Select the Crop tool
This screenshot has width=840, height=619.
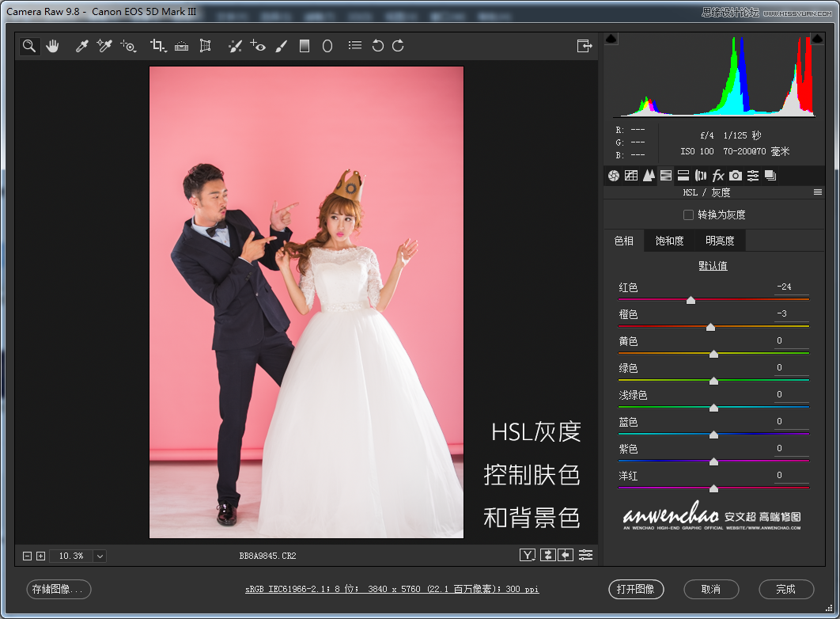click(157, 46)
